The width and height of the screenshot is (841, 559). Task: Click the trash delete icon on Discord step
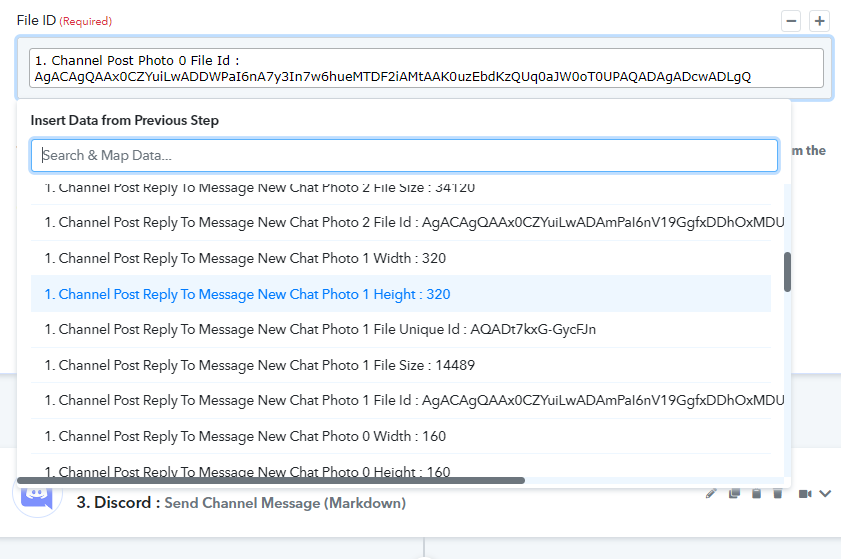pyautogui.click(x=778, y=494)
